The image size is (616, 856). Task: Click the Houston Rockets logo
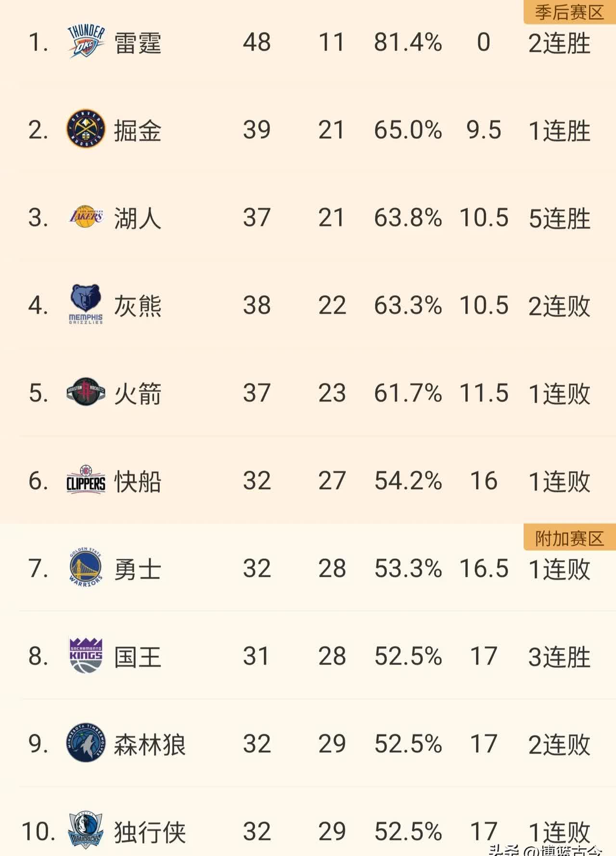86,392
